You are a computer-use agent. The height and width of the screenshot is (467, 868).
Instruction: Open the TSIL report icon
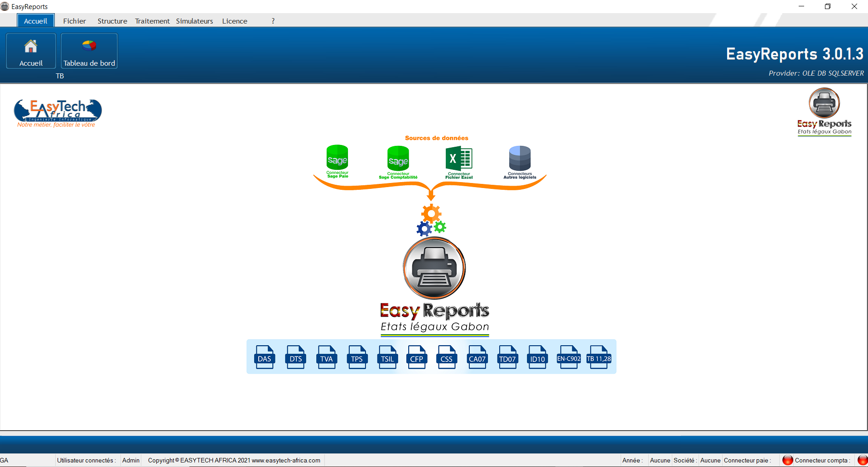[x=387, y=357]
